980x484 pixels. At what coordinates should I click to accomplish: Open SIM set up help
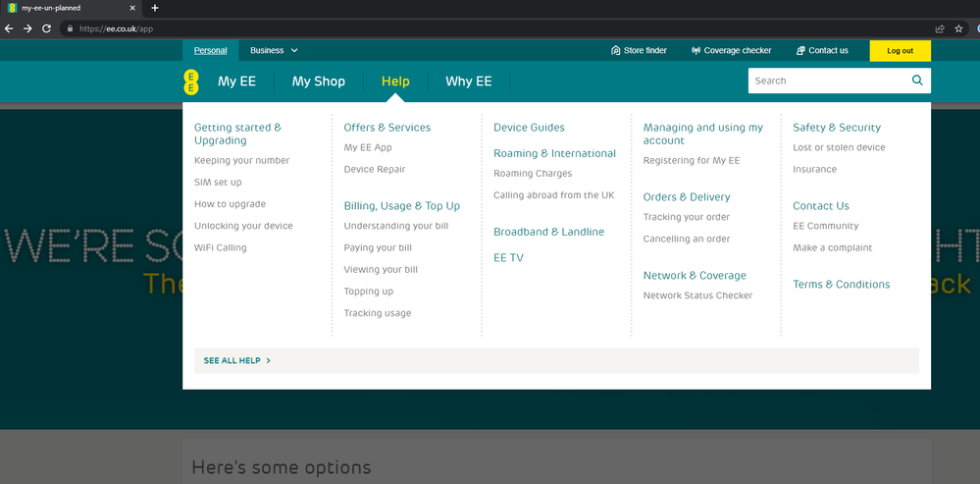(x=218, y=183)
